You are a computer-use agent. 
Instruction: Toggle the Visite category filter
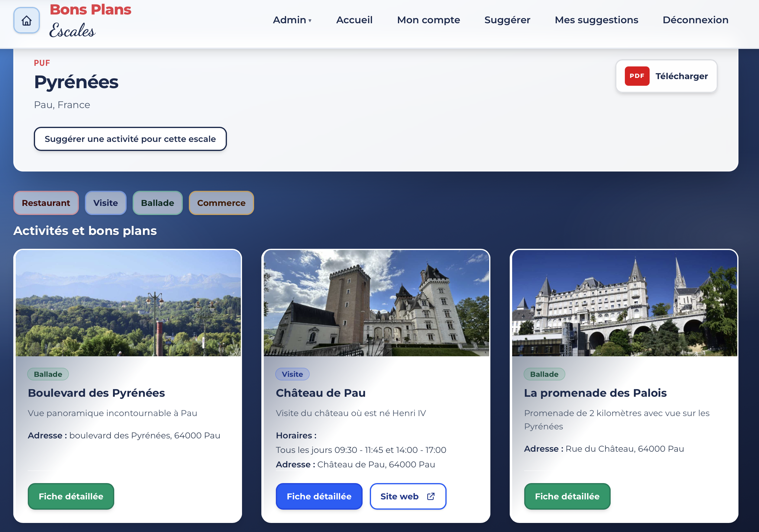click(x=105, y=203)
